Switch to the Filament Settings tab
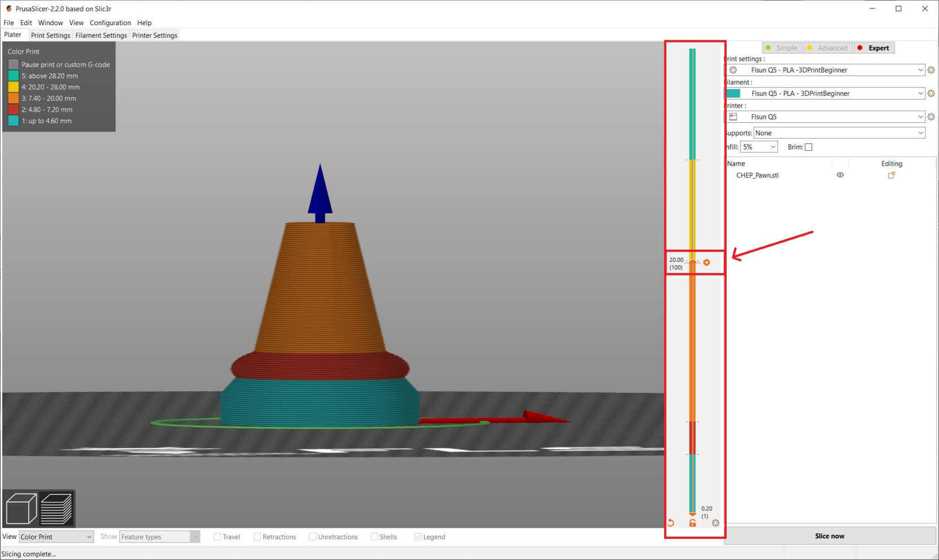939x560 pixels. tap(100, 35)
